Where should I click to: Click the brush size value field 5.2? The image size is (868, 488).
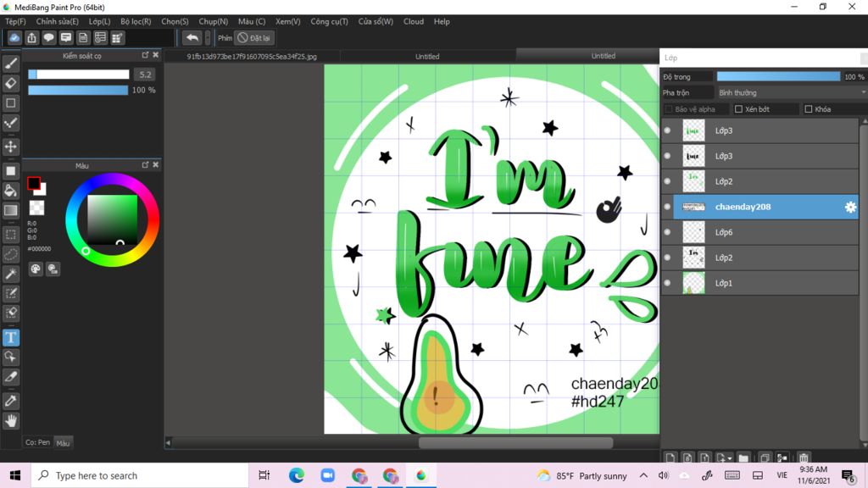click(145, 75)
